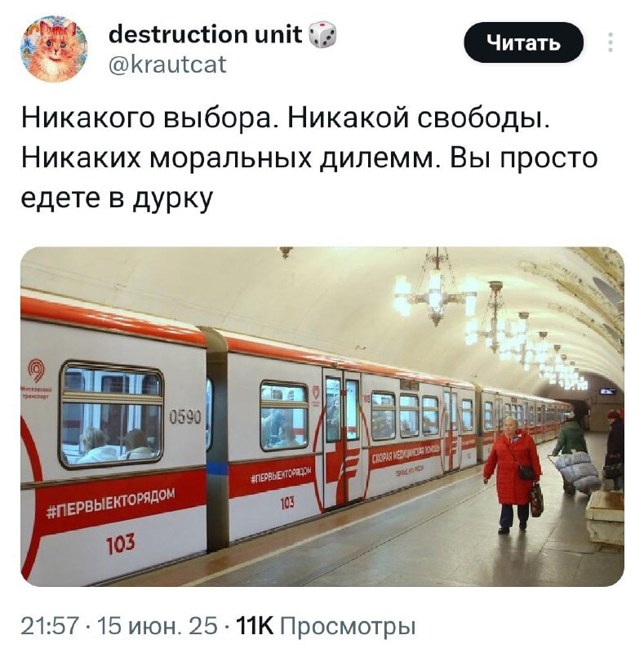Open the three-dot more options menu

coord(611,42)
